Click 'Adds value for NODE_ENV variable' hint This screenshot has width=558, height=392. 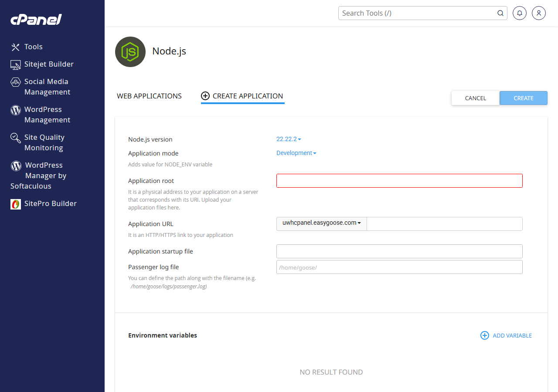(170, 165)
